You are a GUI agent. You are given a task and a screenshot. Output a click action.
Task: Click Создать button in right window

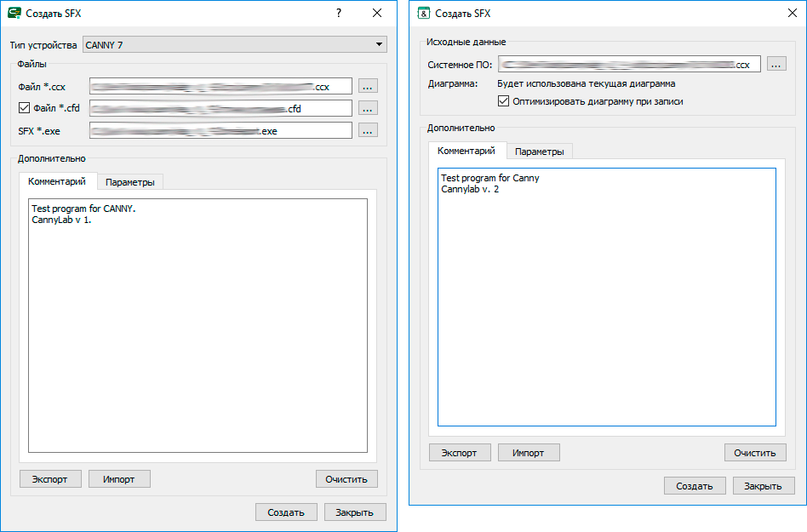(x=695, y=486)
